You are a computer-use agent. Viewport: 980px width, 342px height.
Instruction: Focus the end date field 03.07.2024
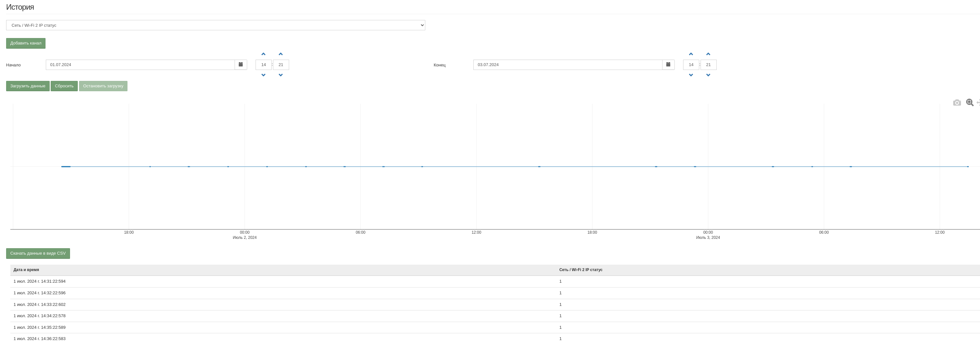[568, 64]
